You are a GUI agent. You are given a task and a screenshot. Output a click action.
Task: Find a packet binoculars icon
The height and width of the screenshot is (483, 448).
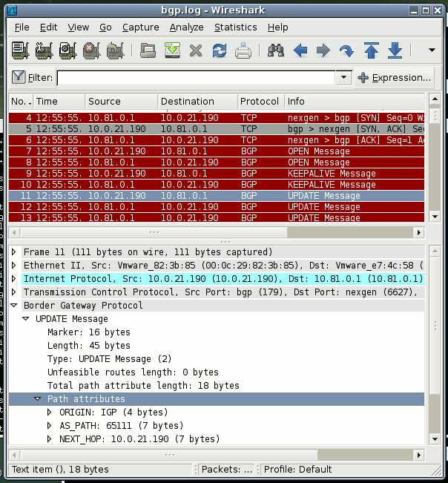click(276, 50)
